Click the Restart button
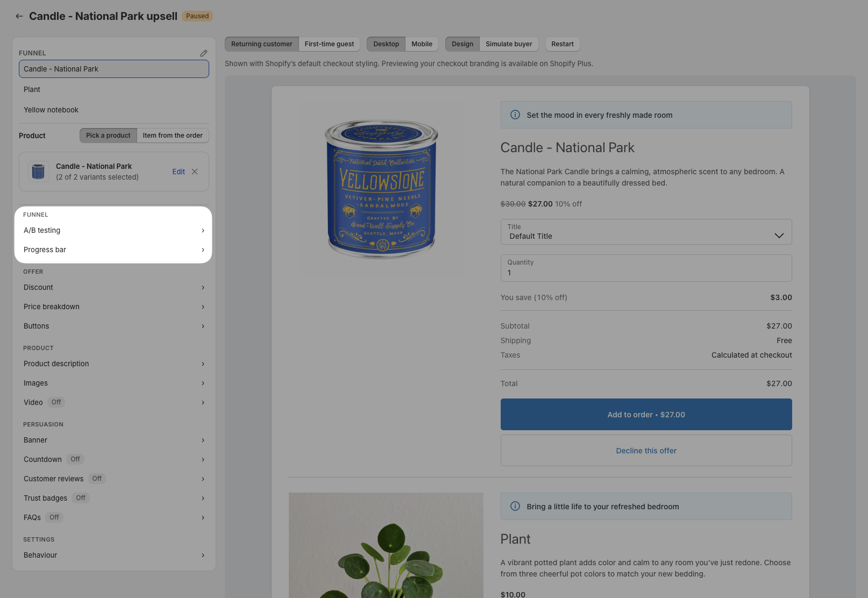The width and height of the screenshot is (868, 598). [563, 44]
